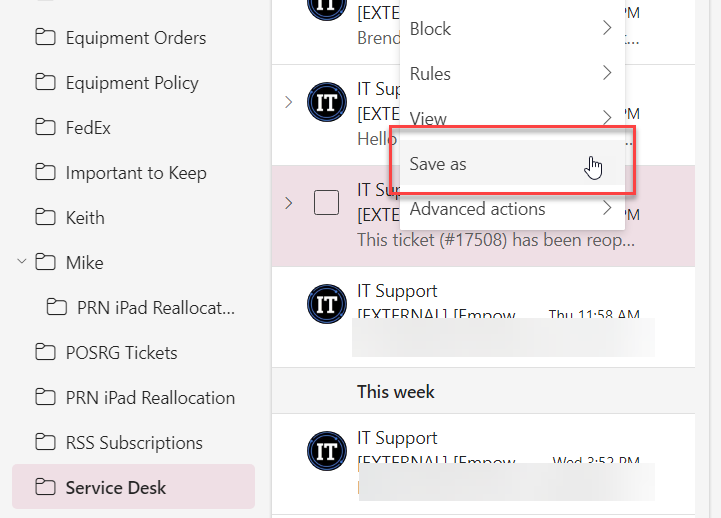Open the Rules submenu
Screen dimensions: 721x518
click(x=512, y=74)
